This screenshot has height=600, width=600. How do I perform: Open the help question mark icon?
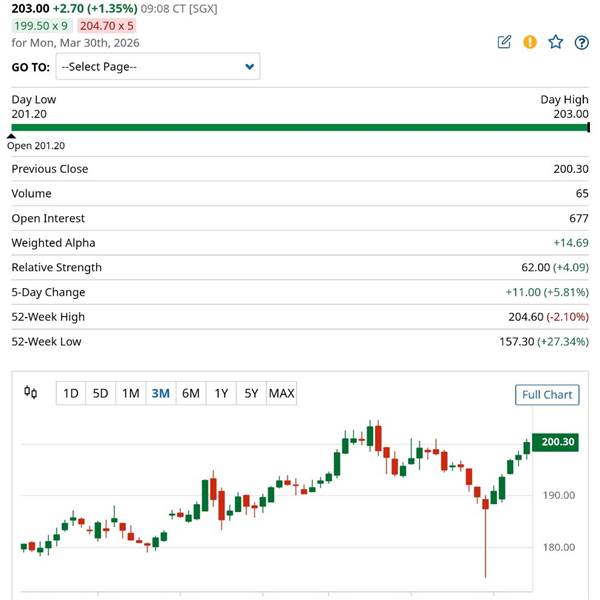click(582, 42)
